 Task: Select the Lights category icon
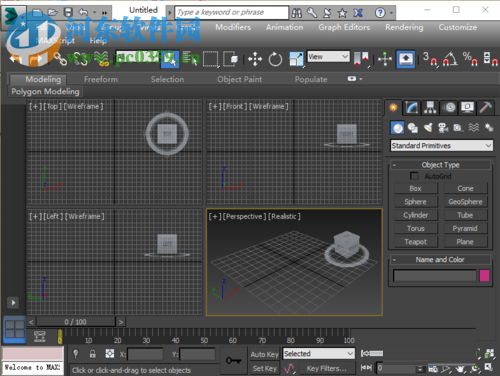click(x=428, y=128)
